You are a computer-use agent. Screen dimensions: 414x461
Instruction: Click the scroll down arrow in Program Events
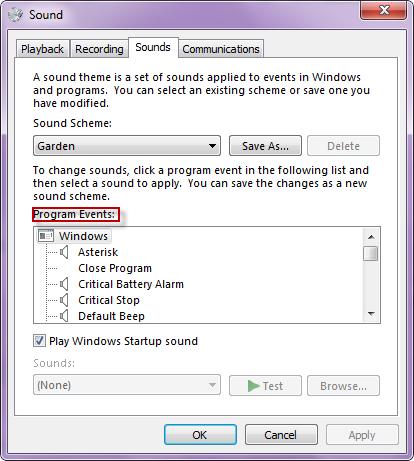point(371,314)
